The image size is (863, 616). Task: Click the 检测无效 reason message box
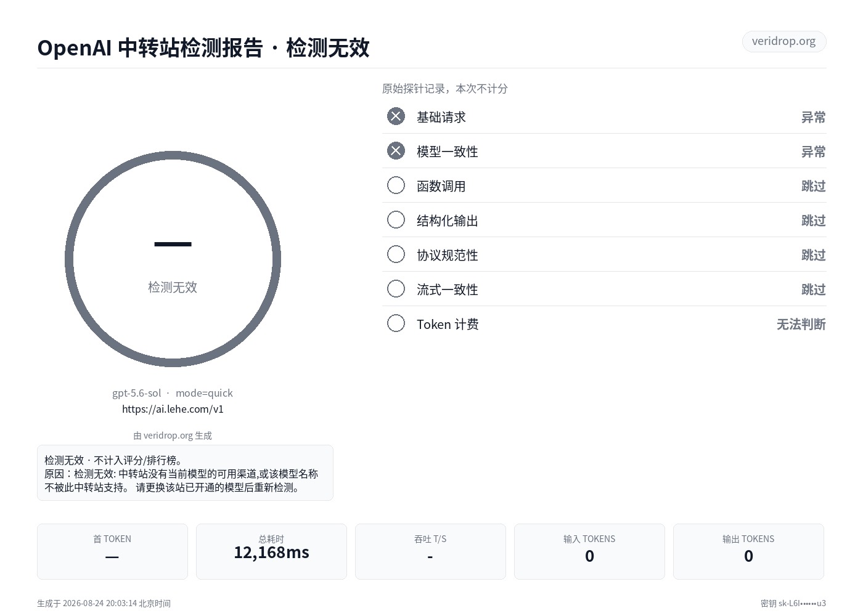coord(185,473)
